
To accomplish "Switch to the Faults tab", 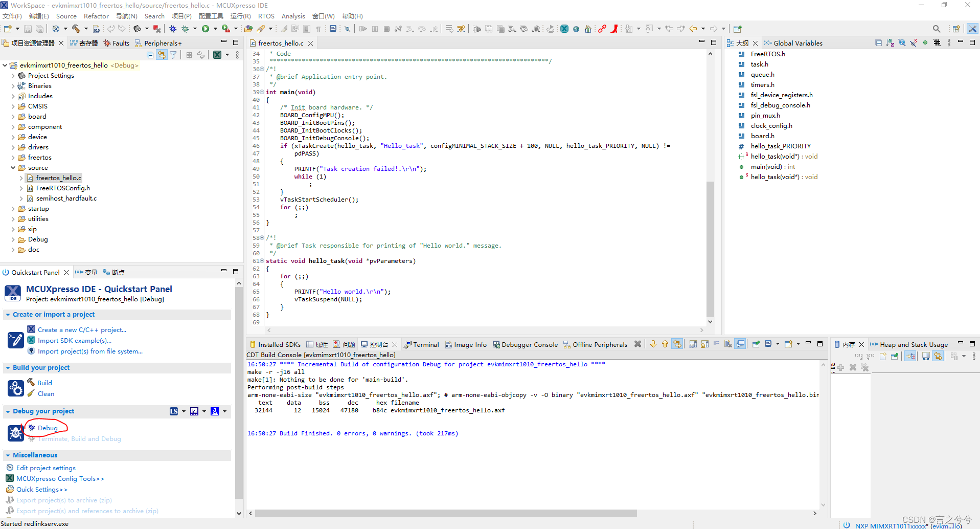I will (x=117, y=43).
